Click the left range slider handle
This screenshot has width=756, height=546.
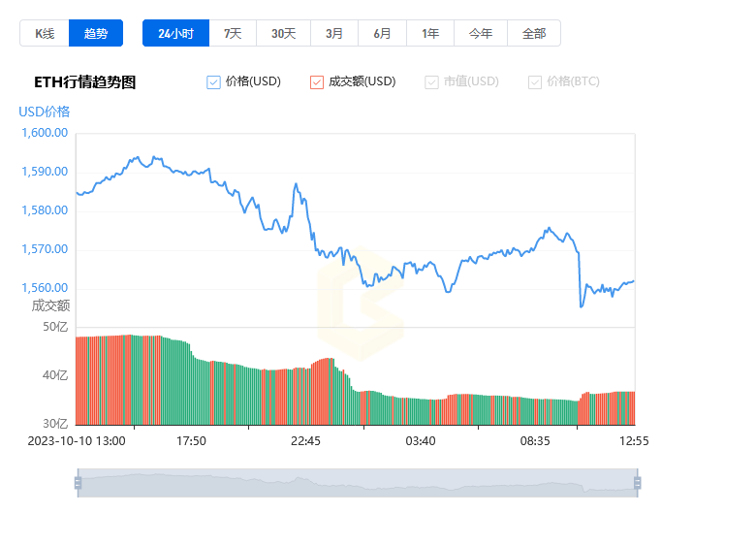78,483
